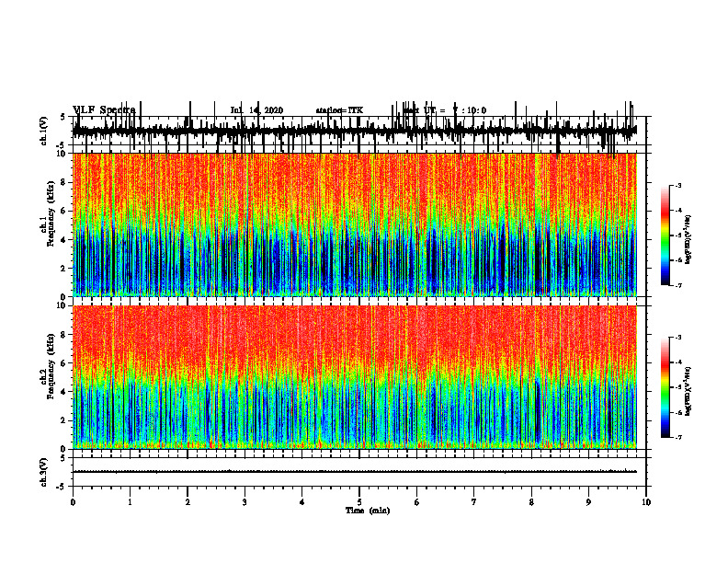The height and width of the screenshot is (563, 728).
Task: Click time axis tick label "2"
Action: [188, 502]
